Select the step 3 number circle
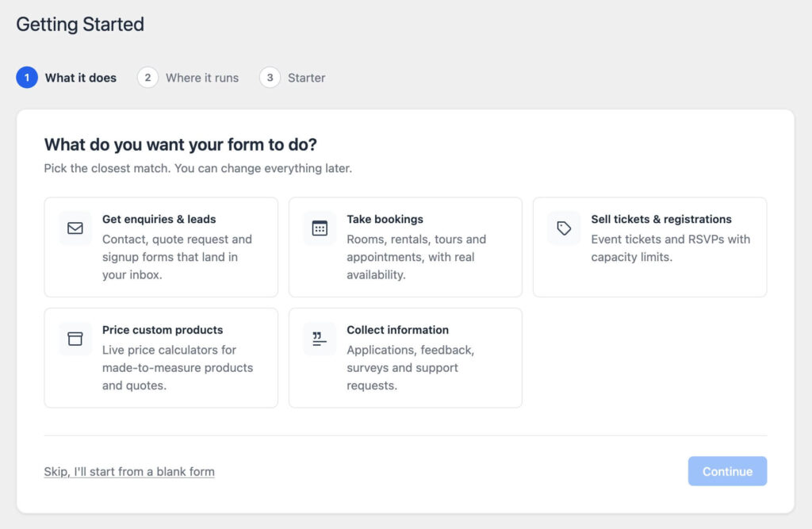Viewport: 812px width, 529px height. (270, 78)
